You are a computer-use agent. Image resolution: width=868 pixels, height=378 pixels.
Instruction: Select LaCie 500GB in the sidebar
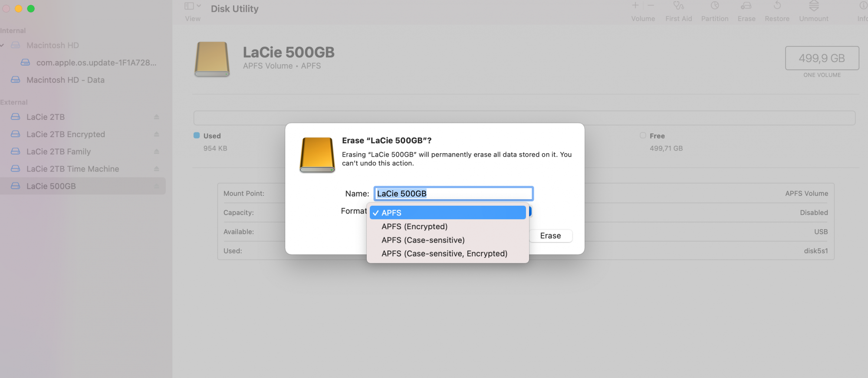[83, 186]
